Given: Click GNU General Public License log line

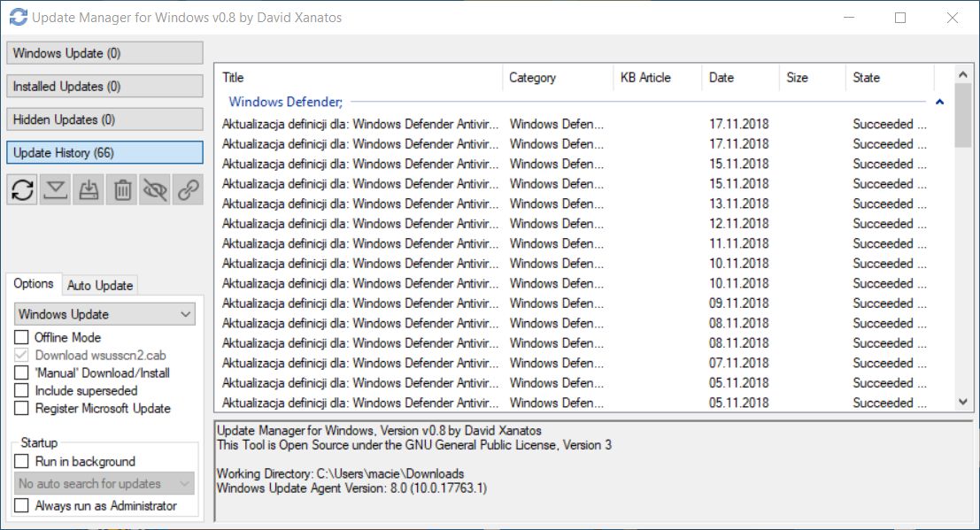Looking at the screenshot, I should point(414,445).
